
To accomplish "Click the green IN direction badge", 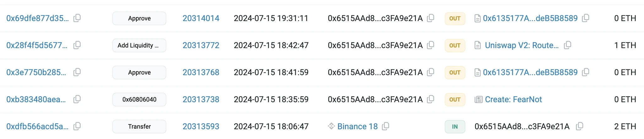I will [455, 126].
